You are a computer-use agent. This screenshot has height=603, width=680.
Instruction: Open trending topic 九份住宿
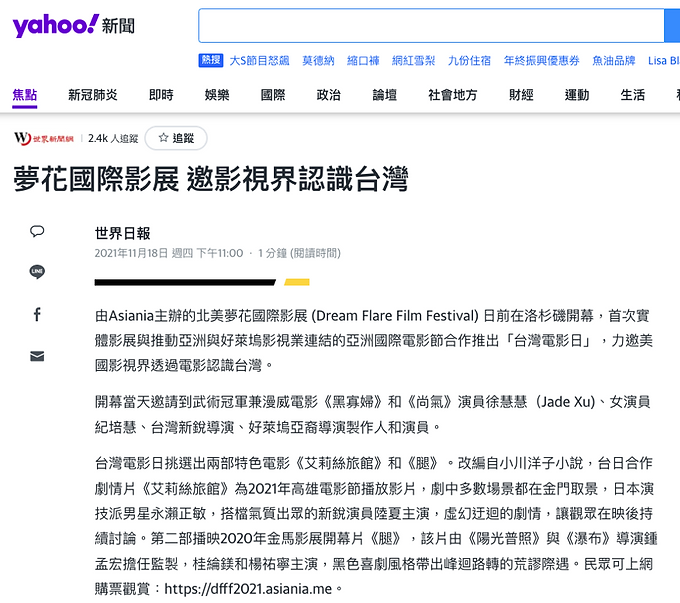click(x=469, y=60)
